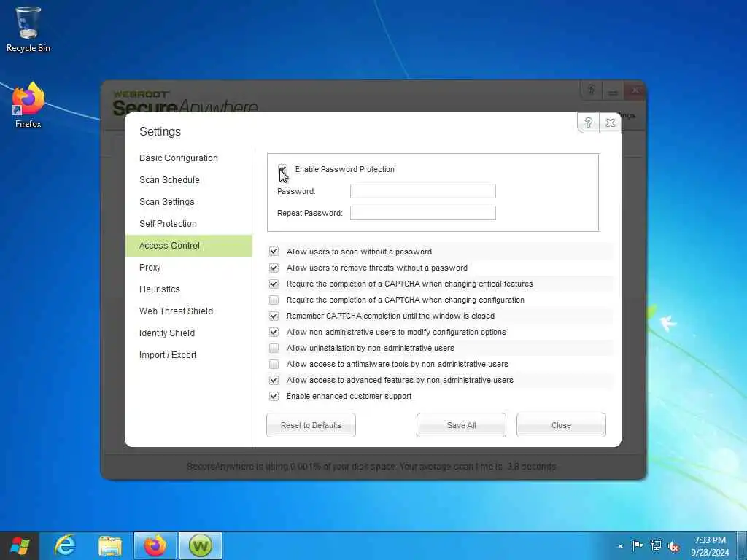Open the Proxy settings section

[x=189, y=268]
